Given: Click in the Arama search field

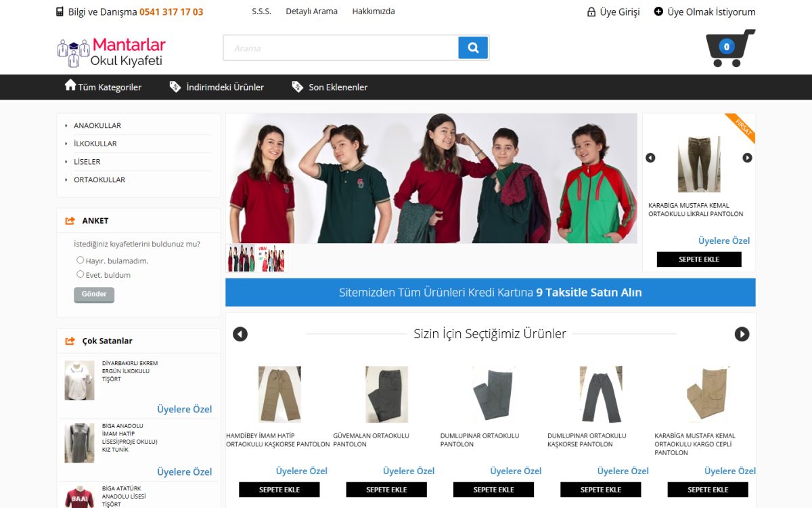Looking at the screenshot, I should [341, 48].
